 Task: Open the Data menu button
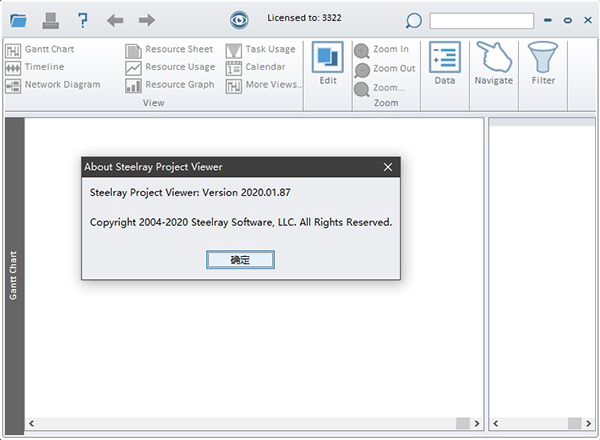[x=444, y=64]
